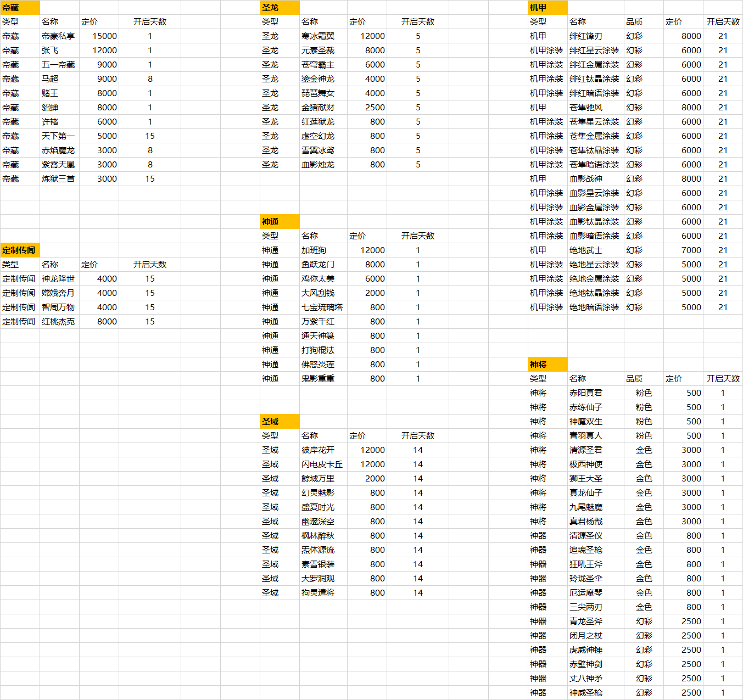Select the 加班狗 cell in 神通 table
Screen dimensions: 743x700
pyautogui.click(x=323, y=250)
